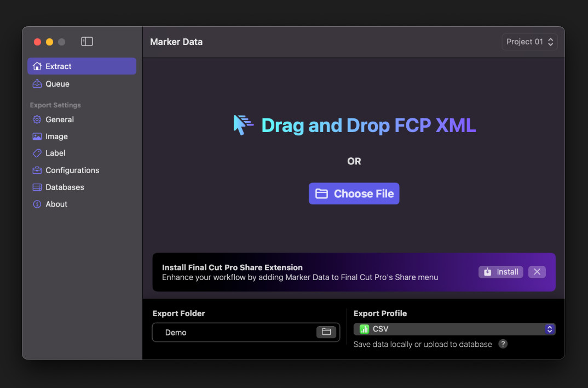This screenshot has height=388, width=588.
Task: Click the Export Folder label
Action: 179,313
